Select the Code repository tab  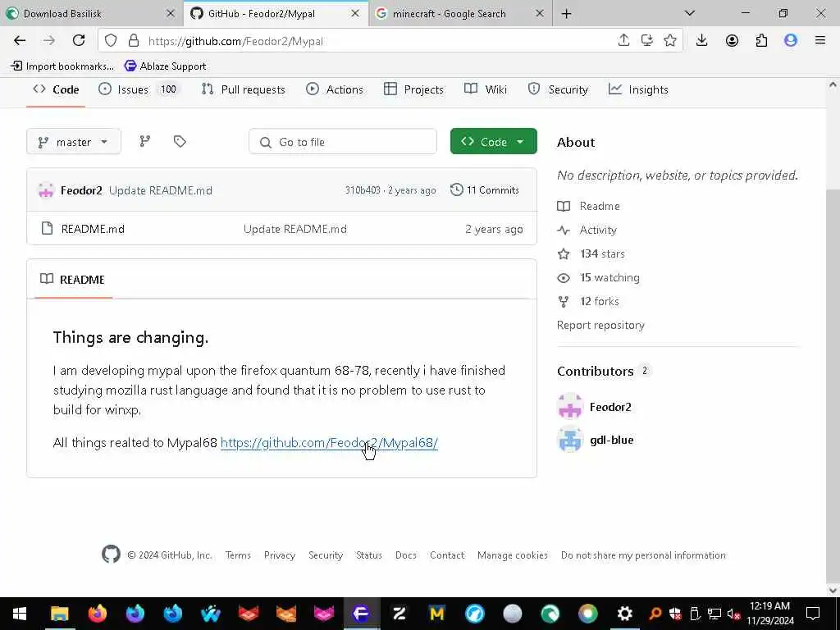56,89
